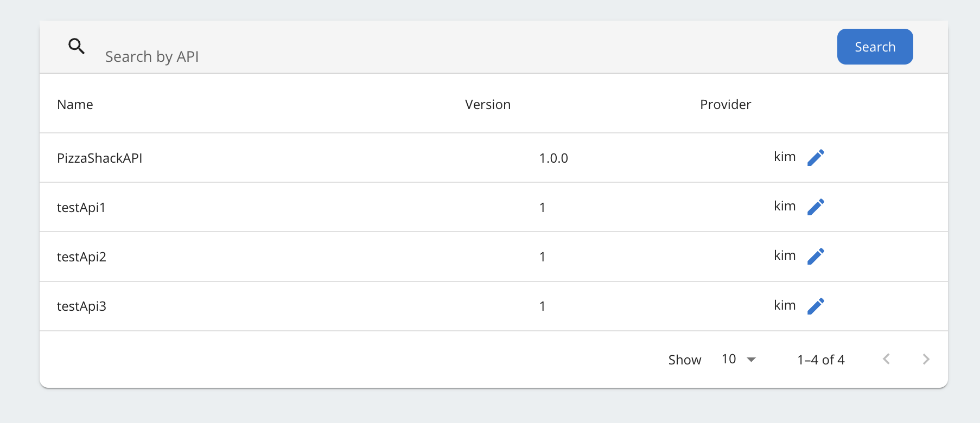Choose the testApi3 row name
This screenshot has width=980, height=423.
tap(81, 306)
